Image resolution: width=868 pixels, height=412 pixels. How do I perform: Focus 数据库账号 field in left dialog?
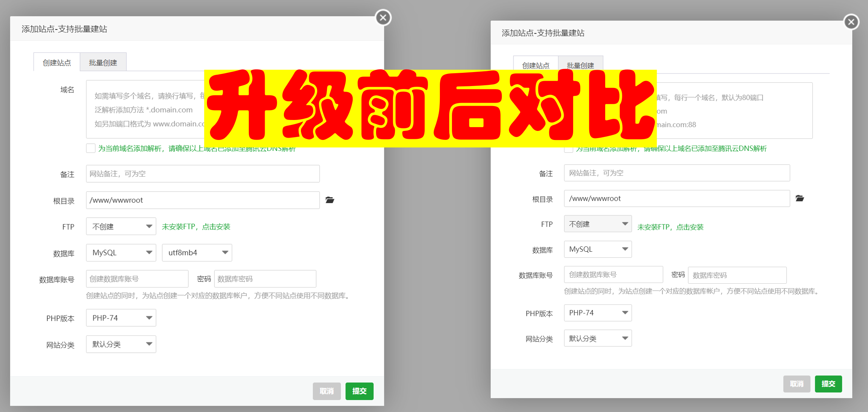coord(137,279)
